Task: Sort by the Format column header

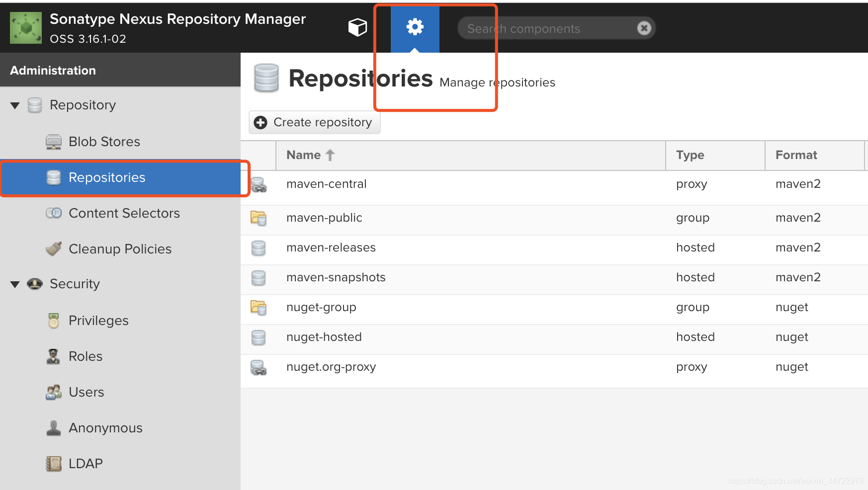Action: pyautogui.click(x=815, y=156)
